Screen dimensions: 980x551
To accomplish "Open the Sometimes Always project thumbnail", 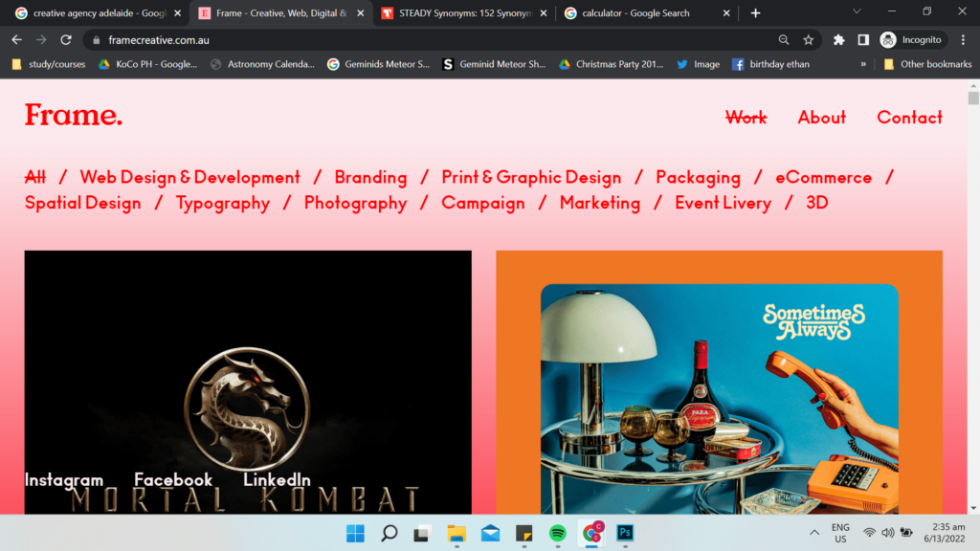I will (720, 383).
